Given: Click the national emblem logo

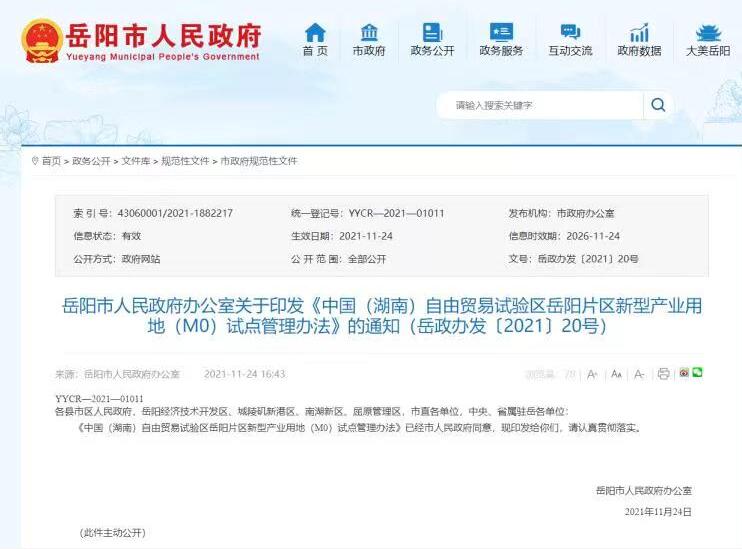Looking at the screenshot, I should [41, 40].
